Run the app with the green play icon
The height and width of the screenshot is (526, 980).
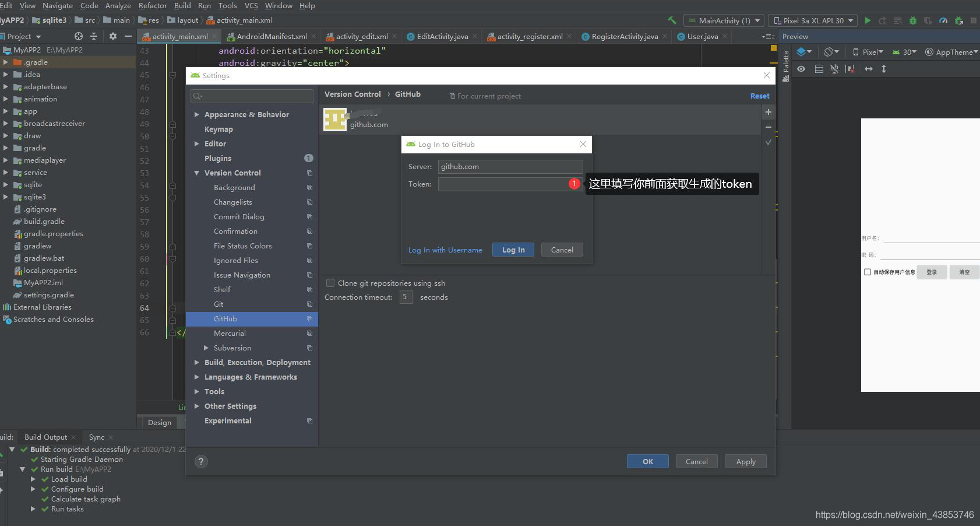868,20
